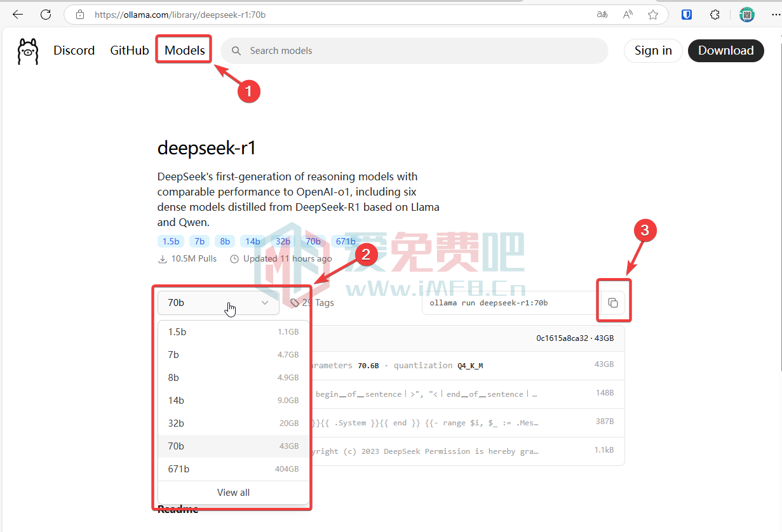Click the deepseek-r1 page heading
This screenshot has width=782, height=532.
tap(206, 148)
